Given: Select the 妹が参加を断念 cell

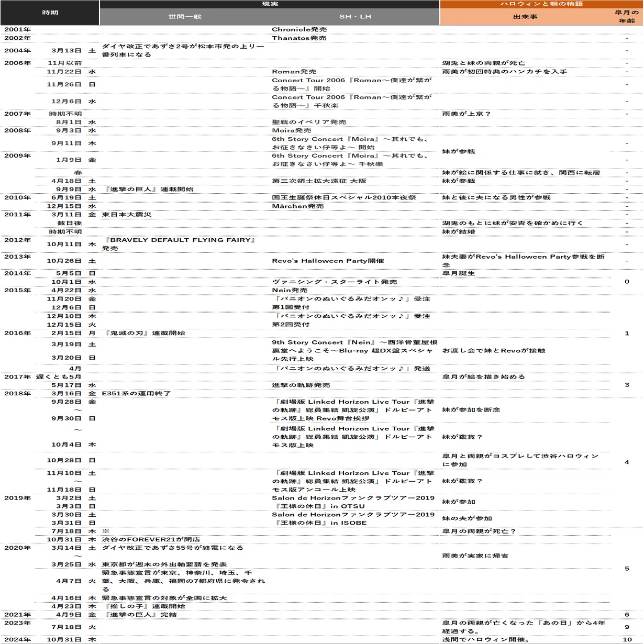Looking at the screenshot, I should pyautogui.click(x=471, y=410).
